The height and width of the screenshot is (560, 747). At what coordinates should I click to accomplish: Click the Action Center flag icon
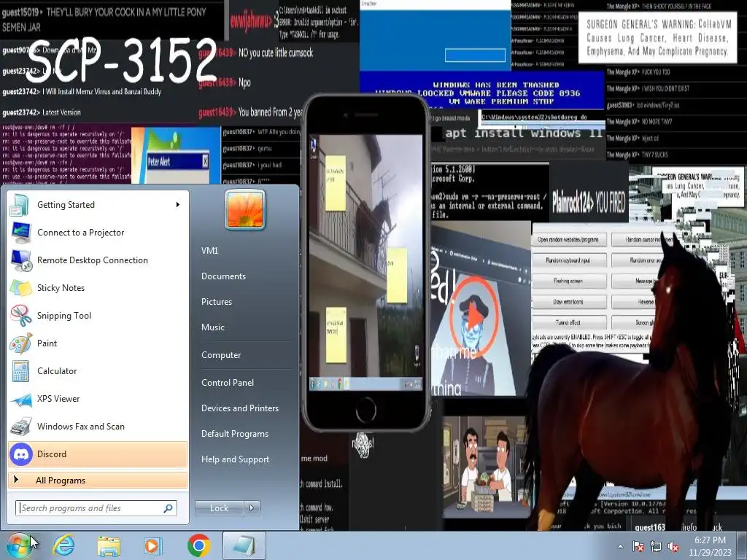click(638, 547)
